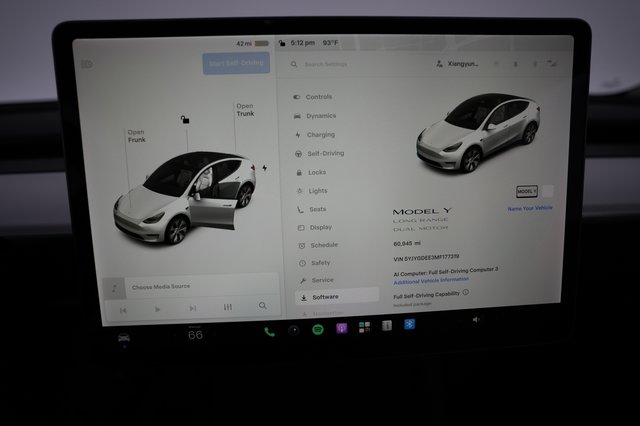Tap the MODEL Y badge icon
The width and height of the screenshot is (640, 426).
(527, 191)
